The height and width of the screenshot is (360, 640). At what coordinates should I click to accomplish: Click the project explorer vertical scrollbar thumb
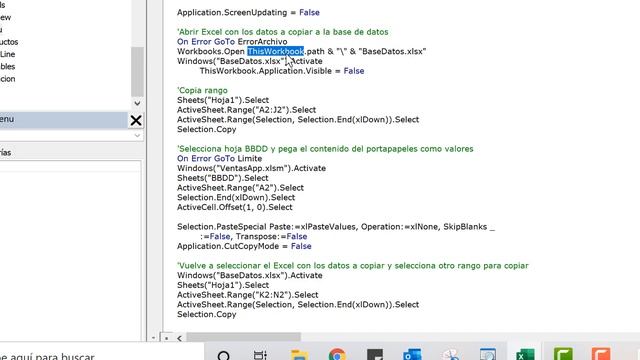(x=137, y=71)
